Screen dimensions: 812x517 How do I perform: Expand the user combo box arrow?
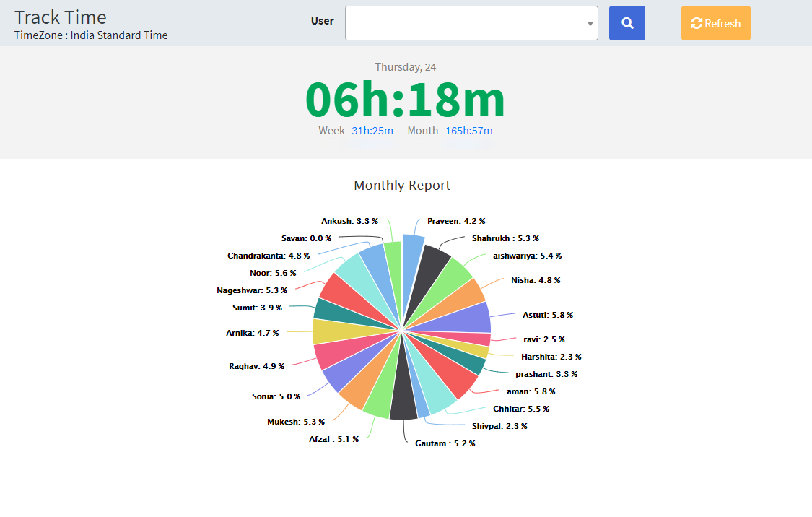[590, 22]
